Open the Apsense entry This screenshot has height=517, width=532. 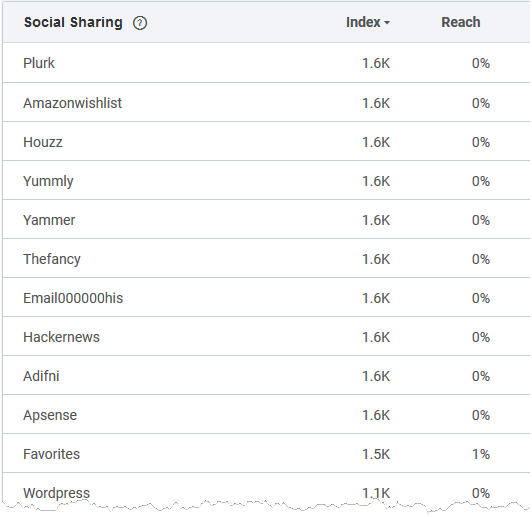tap(50, 415)
